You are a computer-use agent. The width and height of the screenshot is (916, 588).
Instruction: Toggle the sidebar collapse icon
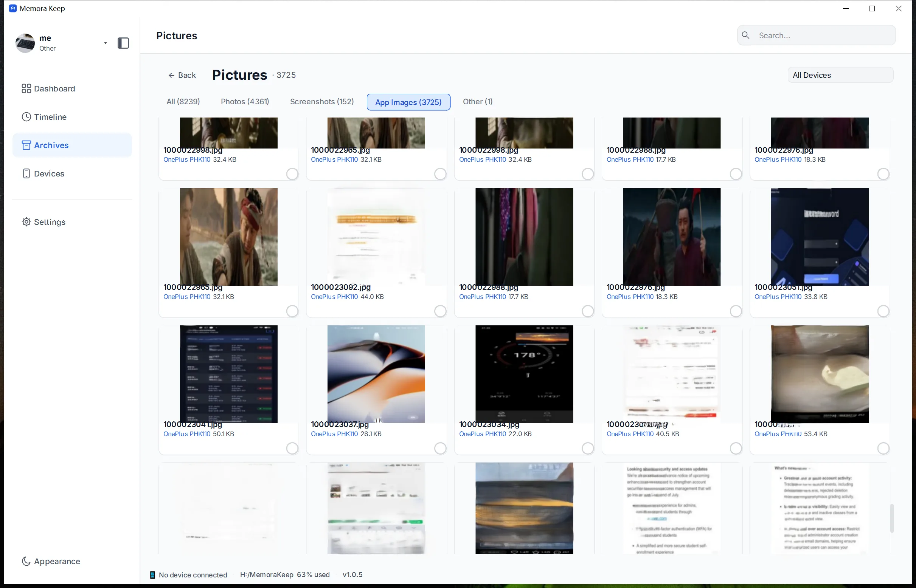point(123,43)
